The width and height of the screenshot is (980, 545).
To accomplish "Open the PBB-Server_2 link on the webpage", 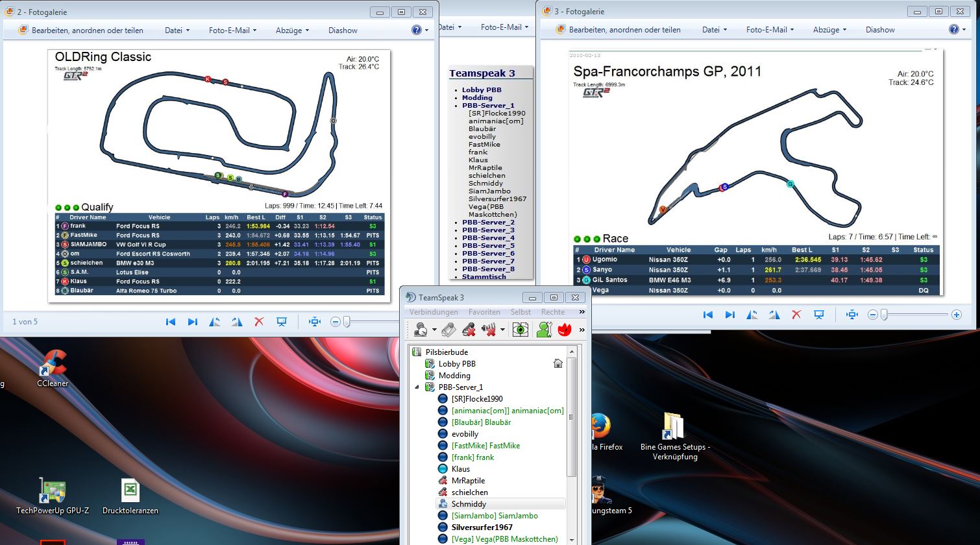I will coord(488,222).
